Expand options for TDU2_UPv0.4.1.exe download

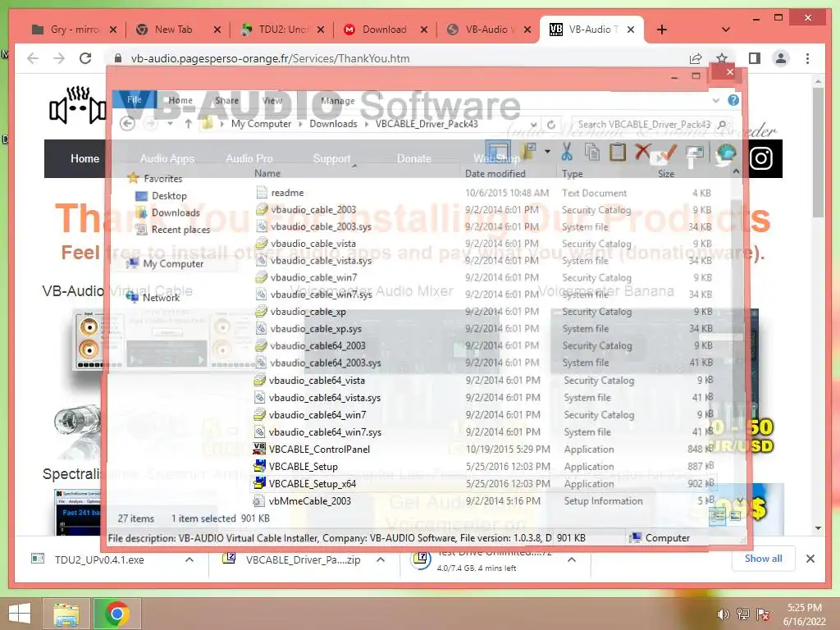(189, 559)
